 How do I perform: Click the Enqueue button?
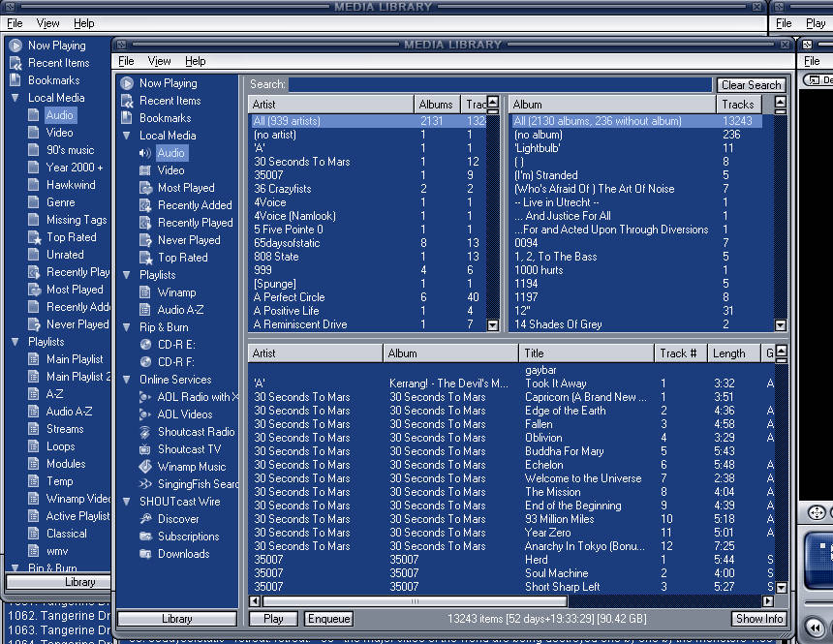[x=329, y=619]
